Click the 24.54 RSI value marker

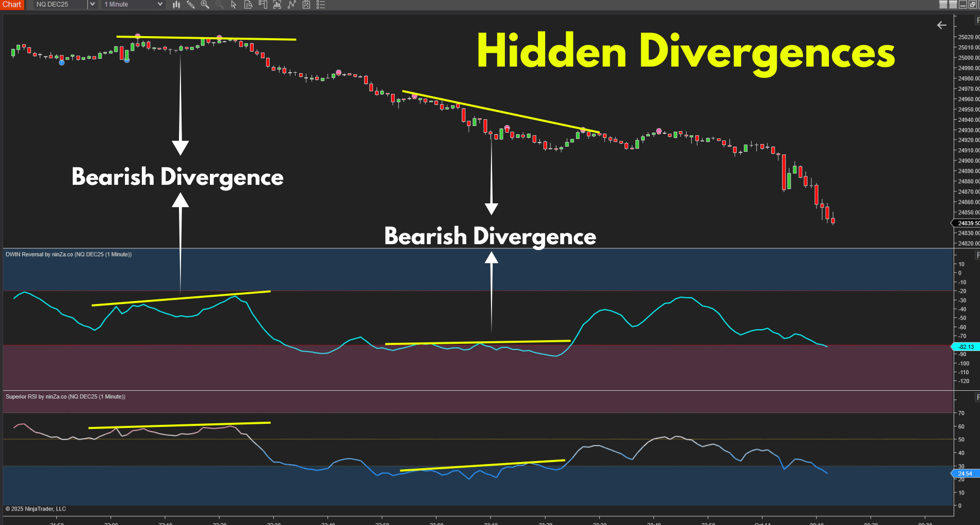[966, 473]
